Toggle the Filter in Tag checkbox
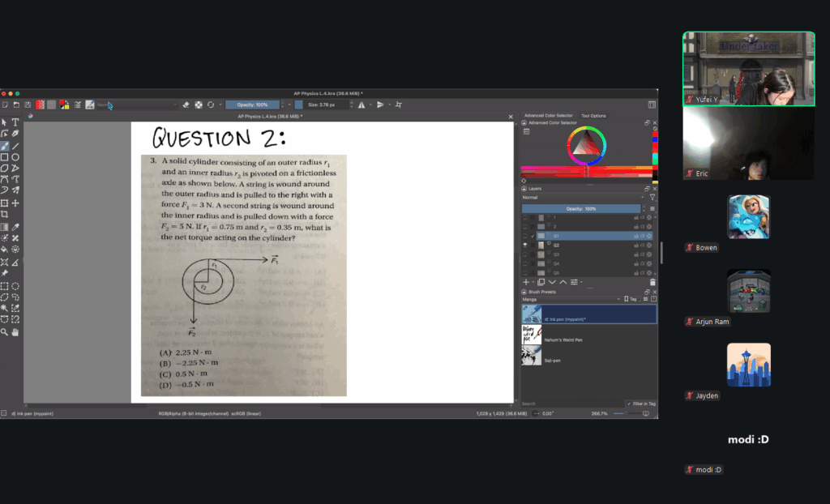 tap(630, 404)
